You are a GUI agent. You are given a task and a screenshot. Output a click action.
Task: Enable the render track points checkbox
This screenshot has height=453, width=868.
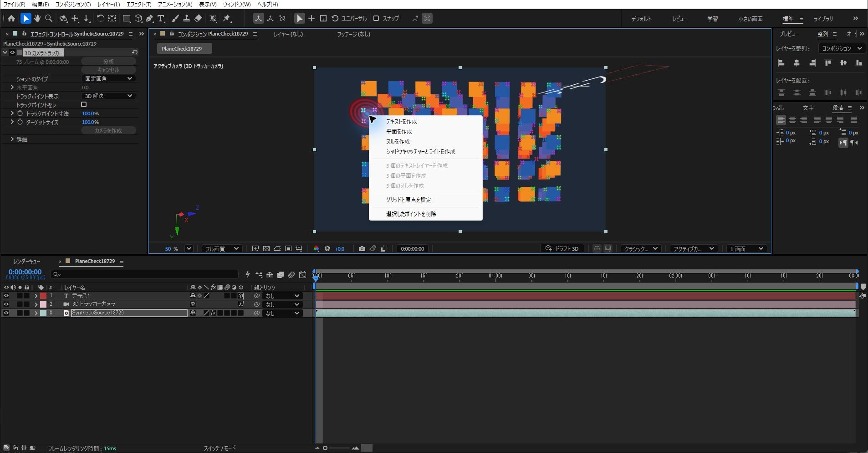84,104
